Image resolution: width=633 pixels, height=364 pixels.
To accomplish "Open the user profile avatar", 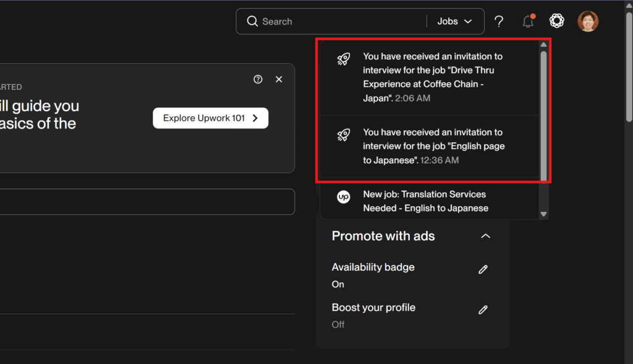I will click(588, 22).
